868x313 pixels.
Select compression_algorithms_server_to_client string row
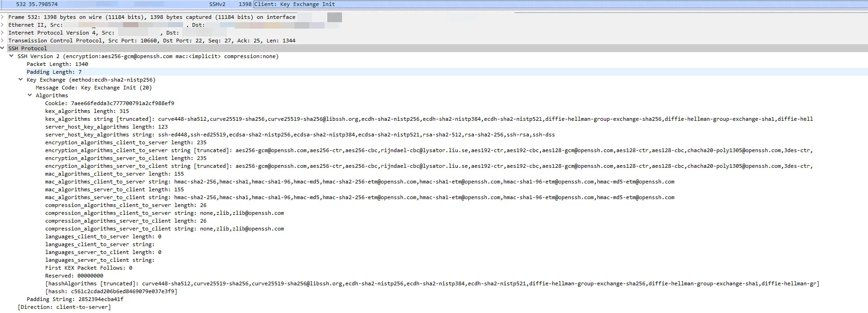pyautogui.click(x=165, y=229)
